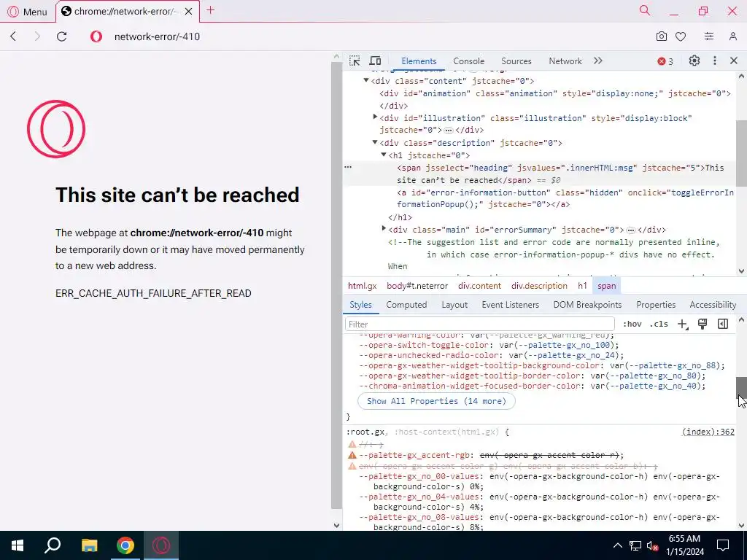Screen dimensions: 747x560
Task: Open the Properties sub-tab
Action: pos(656,305)
